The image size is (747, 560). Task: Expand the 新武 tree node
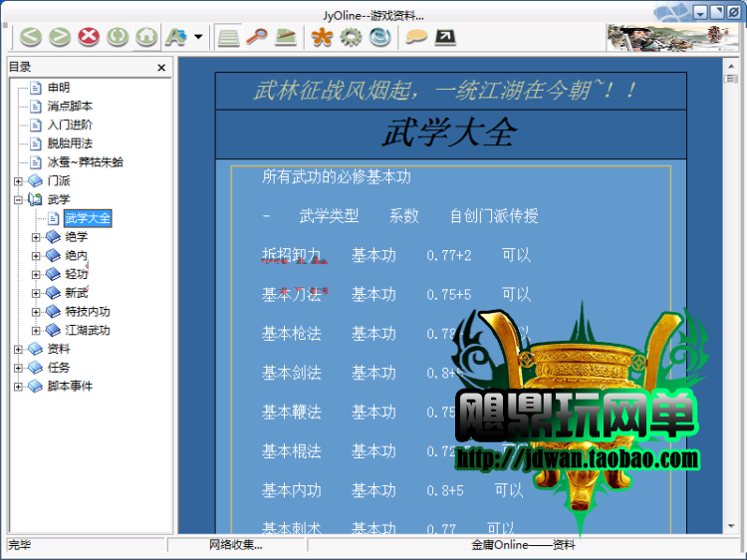click(x=36, y=293)
